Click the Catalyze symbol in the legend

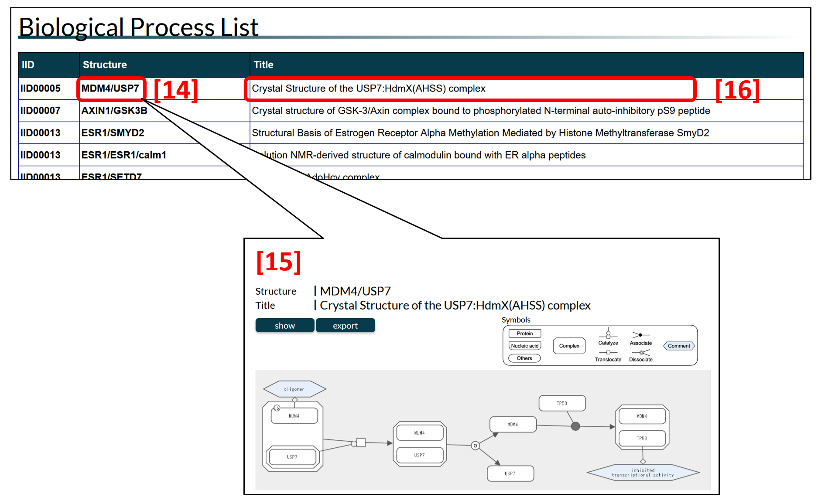click(x=608, y=337)
